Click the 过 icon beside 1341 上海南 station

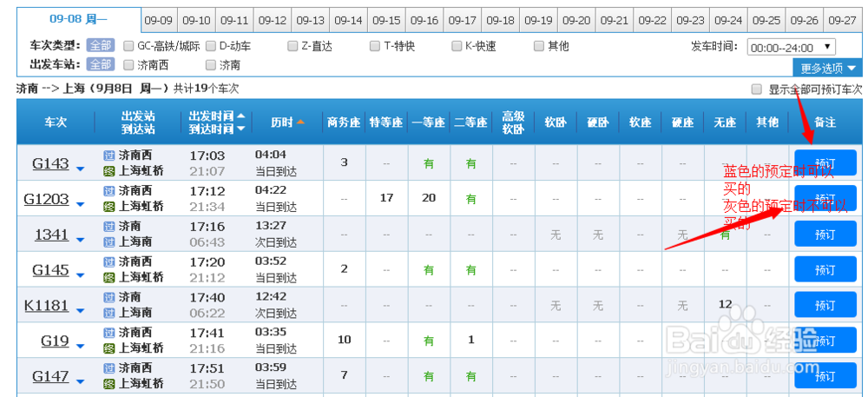click(109, 242)
